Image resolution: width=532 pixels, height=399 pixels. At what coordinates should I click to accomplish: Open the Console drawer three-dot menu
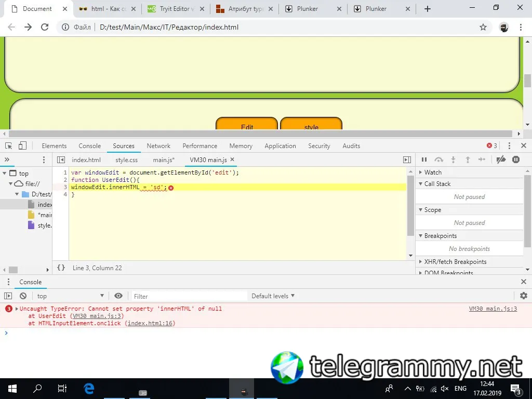[8, 282]
